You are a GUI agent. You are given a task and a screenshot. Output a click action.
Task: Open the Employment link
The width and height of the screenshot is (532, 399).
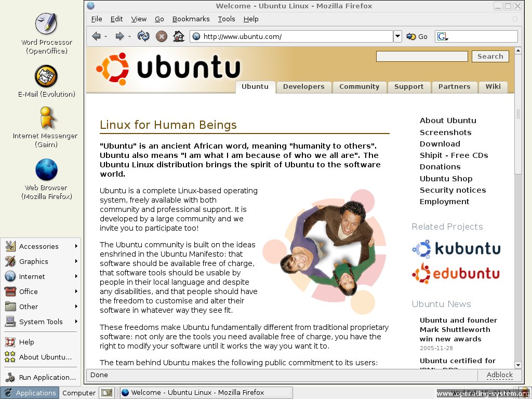click(444, 202)
